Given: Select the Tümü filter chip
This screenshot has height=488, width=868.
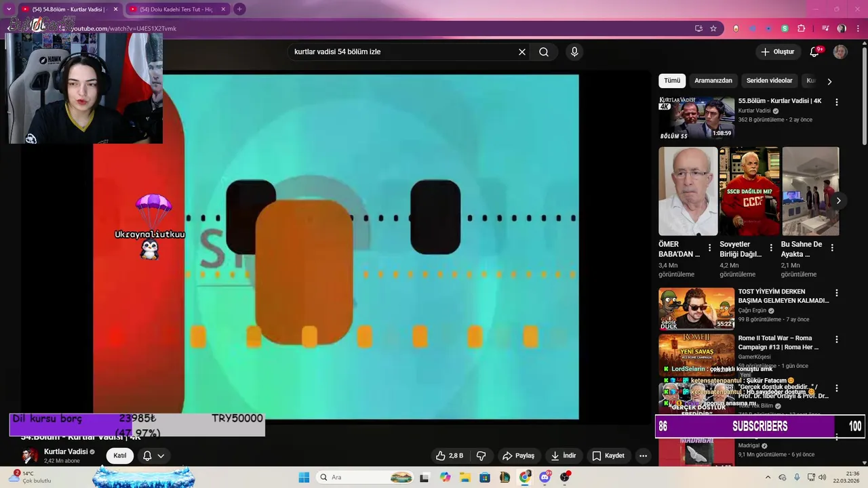Looking at the screenshot, I should click(x=672, y=81).
